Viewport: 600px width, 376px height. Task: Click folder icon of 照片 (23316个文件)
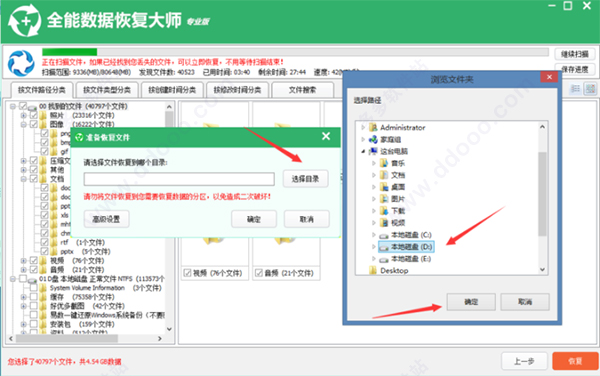[43, 115]
